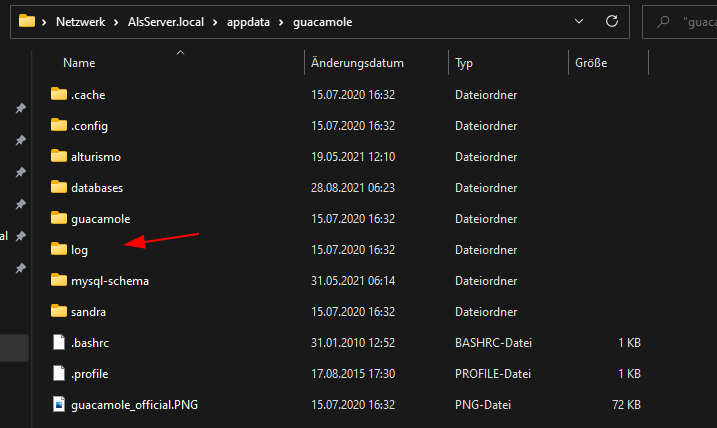The height and width of the screenshot is (428, 717).
Task: Click the Dateiordner type of log row
Action: pos(486,250)
